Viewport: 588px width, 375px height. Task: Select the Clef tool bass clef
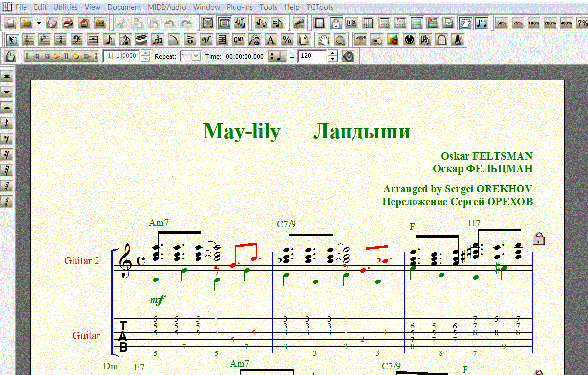(x=77, y=40)
